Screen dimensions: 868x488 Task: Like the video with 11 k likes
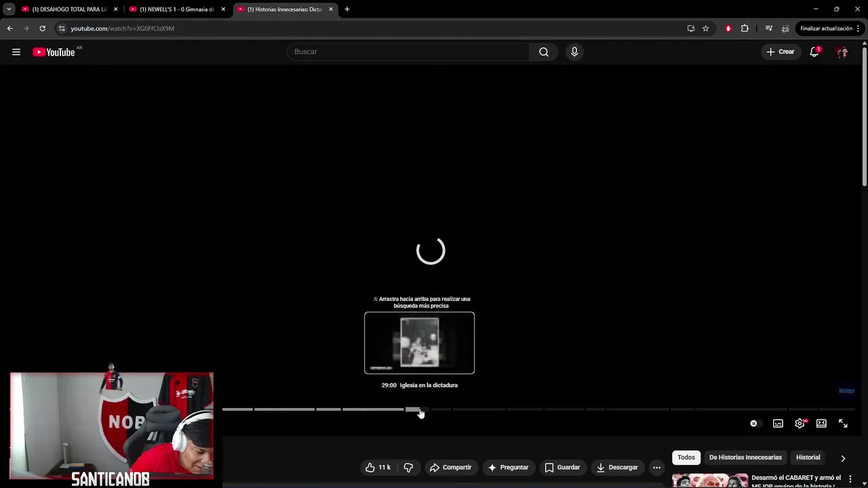[x=378, y=468]
